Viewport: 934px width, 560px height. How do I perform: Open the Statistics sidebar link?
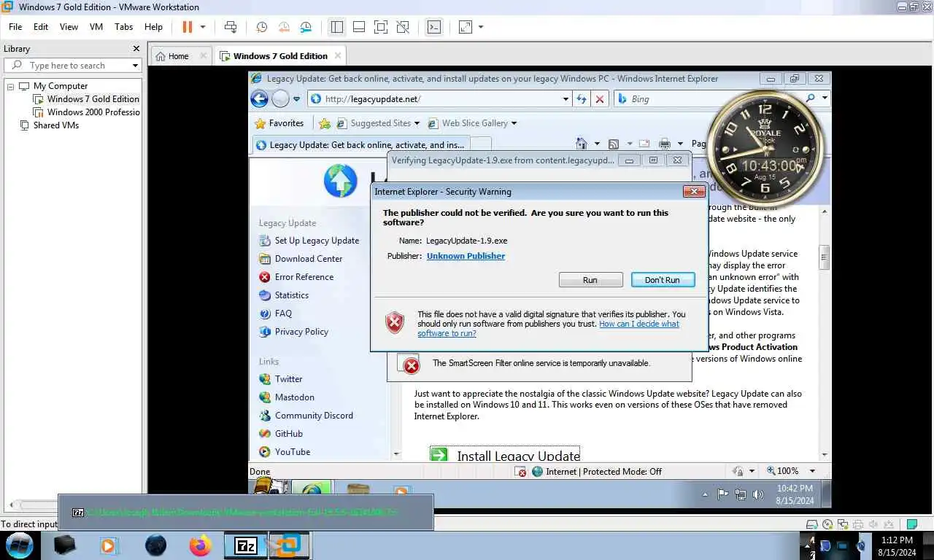(x=292, y=295)
